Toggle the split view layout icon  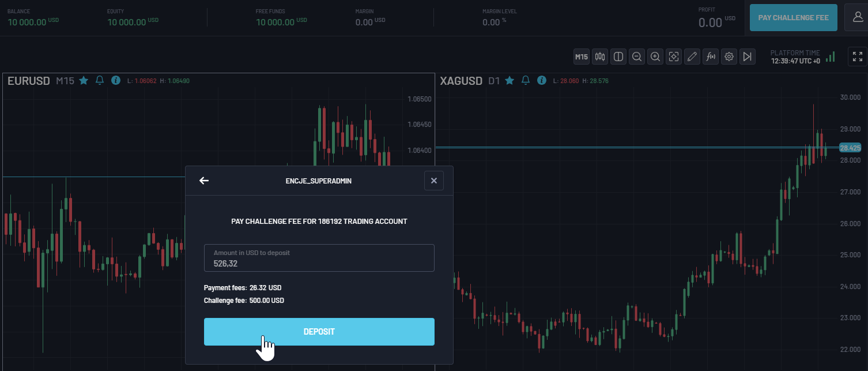pyautogui.click(x=618, y=57)
